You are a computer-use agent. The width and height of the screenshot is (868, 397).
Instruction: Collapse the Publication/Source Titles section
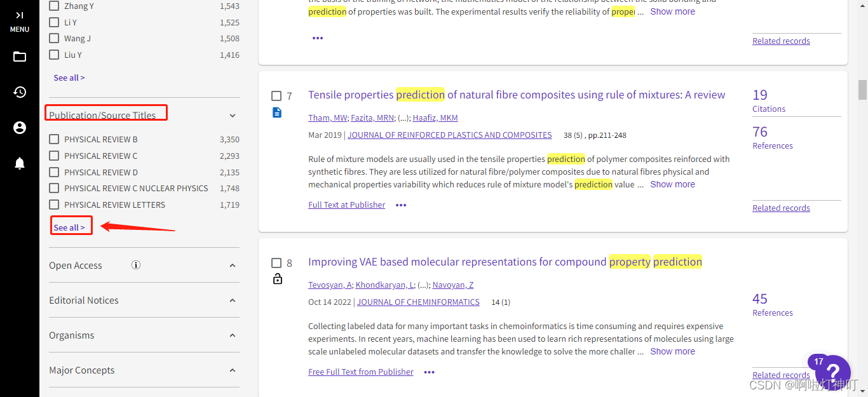tap(233, 116)
